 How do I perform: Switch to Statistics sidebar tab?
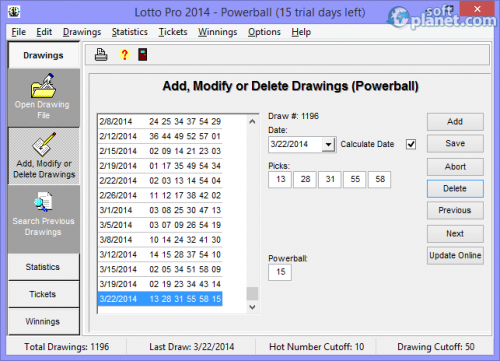(43, 267)
